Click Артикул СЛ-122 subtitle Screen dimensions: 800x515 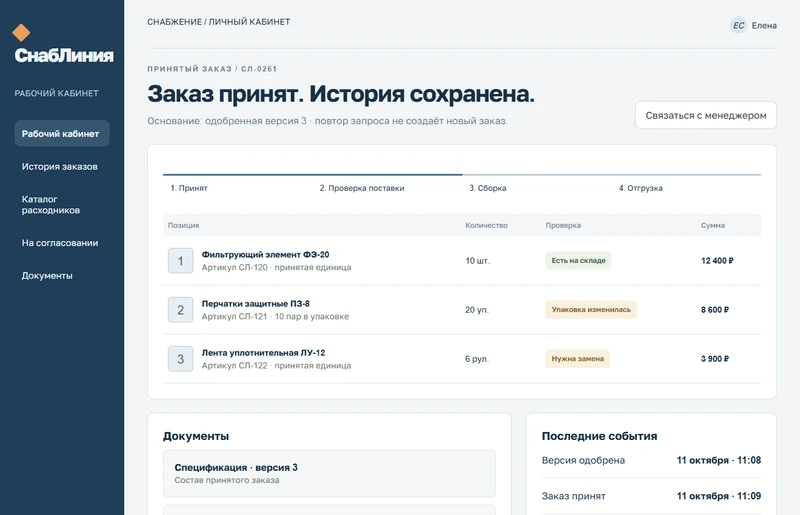(276, 365)
